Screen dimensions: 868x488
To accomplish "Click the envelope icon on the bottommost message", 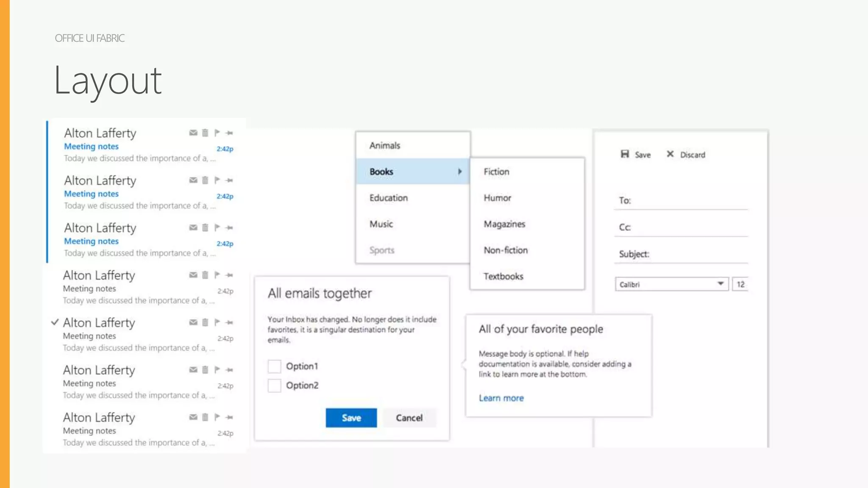I will [193, 417].
